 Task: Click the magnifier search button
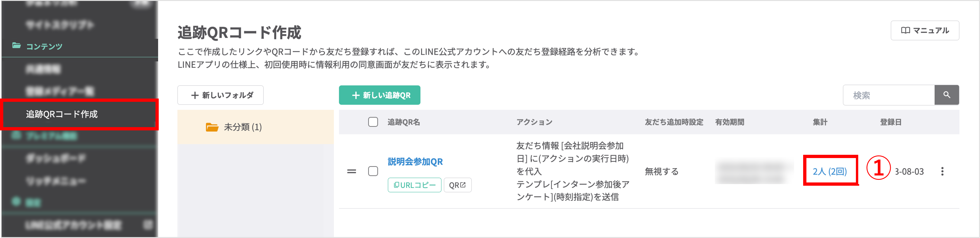[947, 95]
